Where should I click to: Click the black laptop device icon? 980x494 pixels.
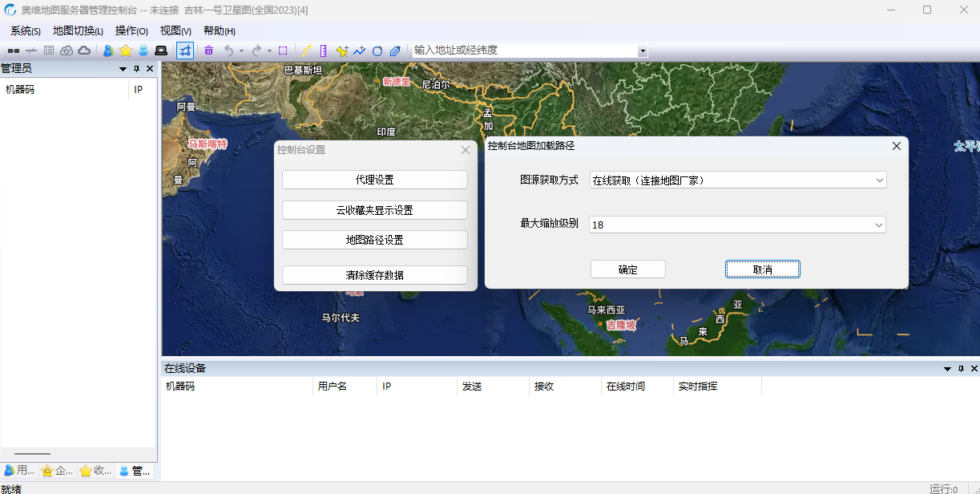[x=161, y=51]
